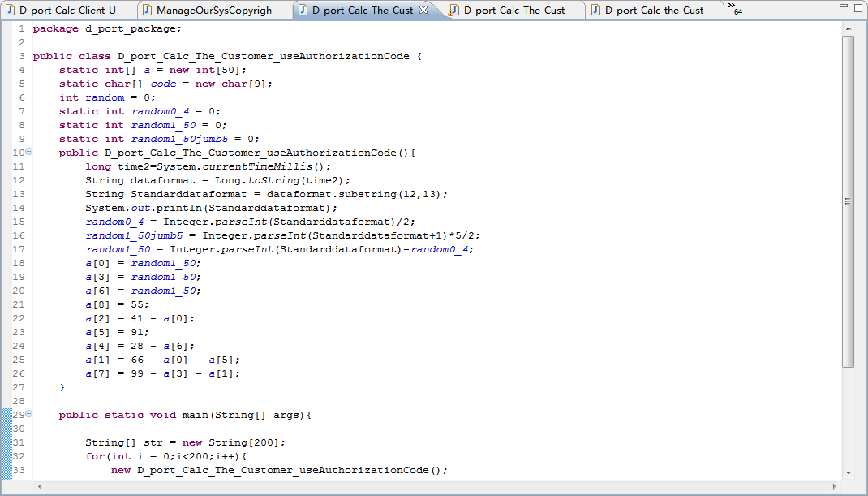Click the Java file icon on D_port_Calc_Client_U tab

[x=10, y=10]
